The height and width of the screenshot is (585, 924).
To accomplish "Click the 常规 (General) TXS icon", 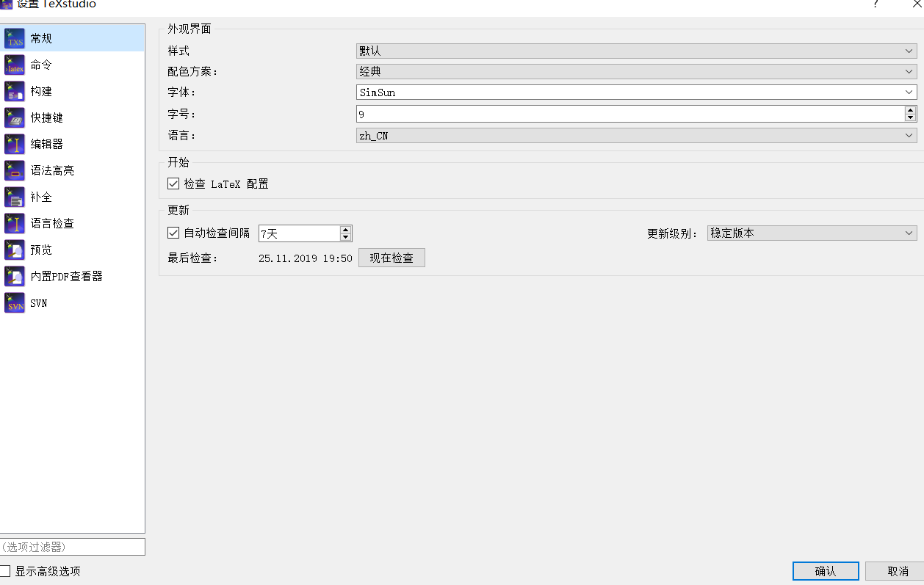I will coord(15,38).
